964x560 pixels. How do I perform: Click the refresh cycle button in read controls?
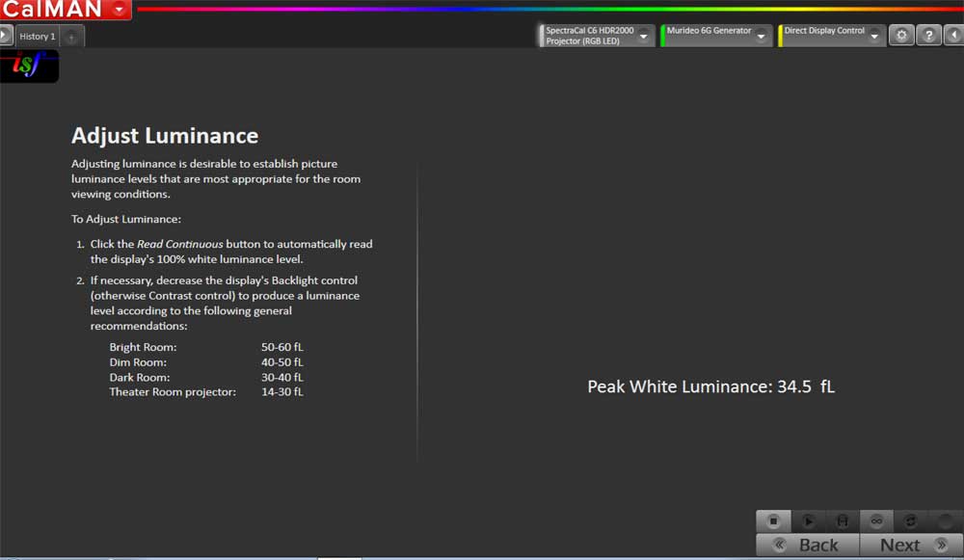click(x=911, y=521)
